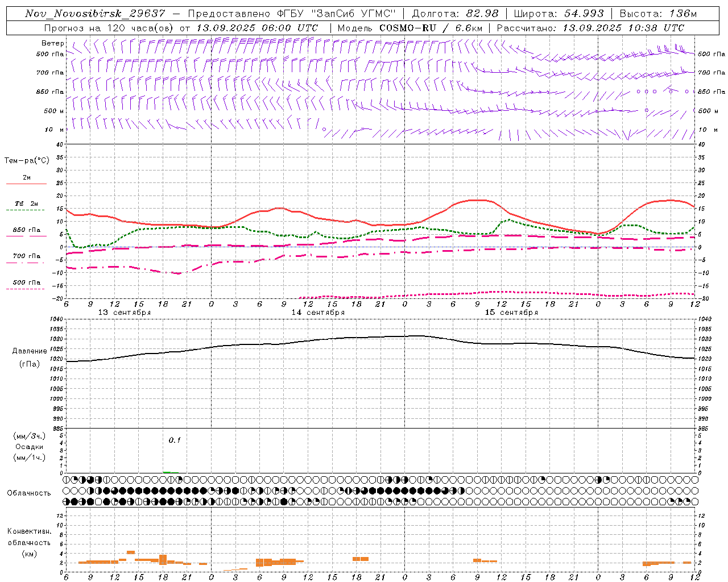The image size is (728, 582).
Task: Click the '15 сентября' date label
Action: click(511, 313)
